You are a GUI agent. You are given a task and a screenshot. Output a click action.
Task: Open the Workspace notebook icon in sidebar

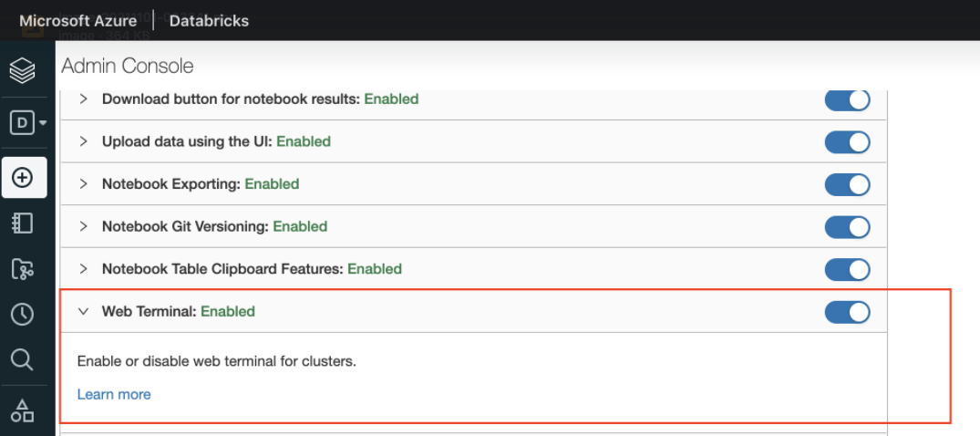(x=22, y=223)
